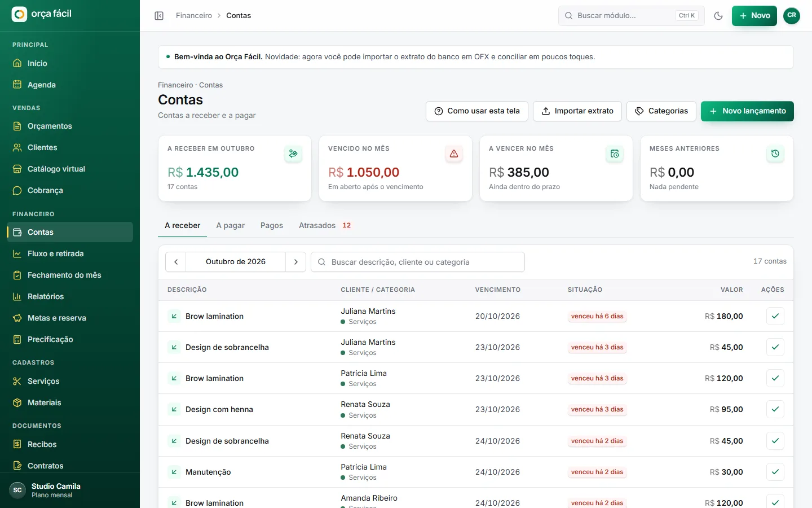Click the VALOR column header
812x508 pixels.
731,290
